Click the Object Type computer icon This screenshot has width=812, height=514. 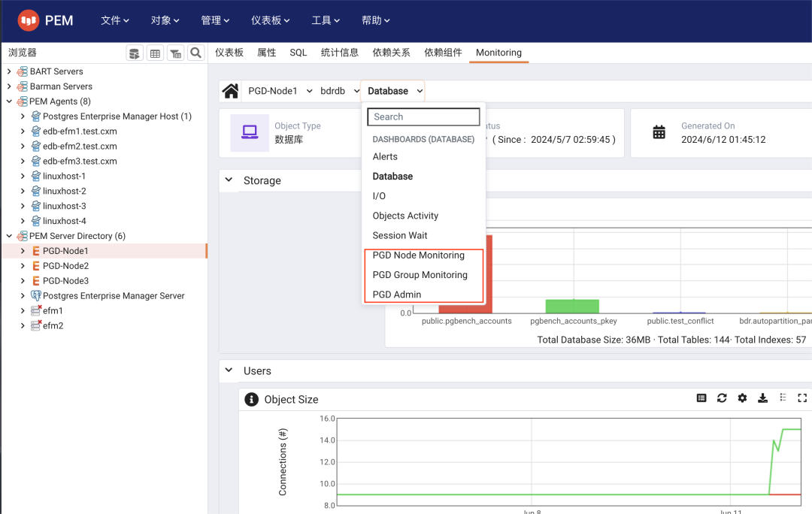pos(250,132)
